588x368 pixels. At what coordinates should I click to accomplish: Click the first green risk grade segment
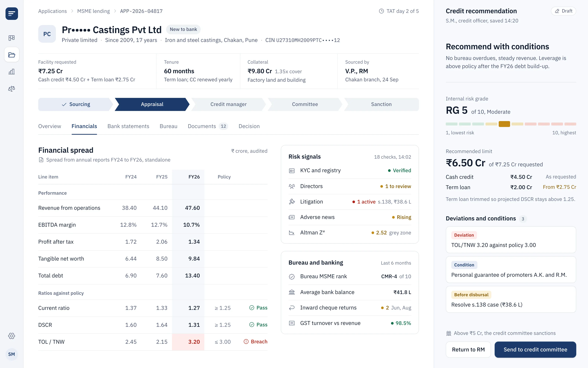tap(451, 124)
